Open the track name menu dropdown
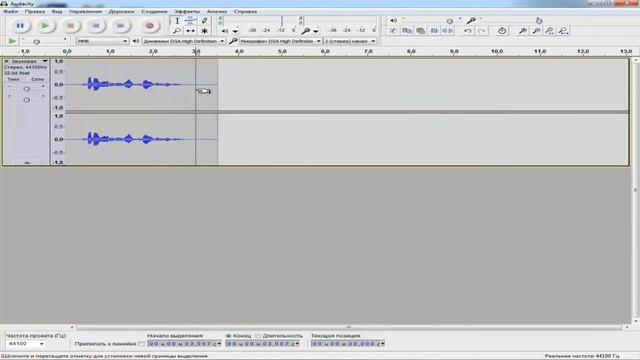Screen dimensions: 640x360 pyautogui.click(x=45, y=61)
